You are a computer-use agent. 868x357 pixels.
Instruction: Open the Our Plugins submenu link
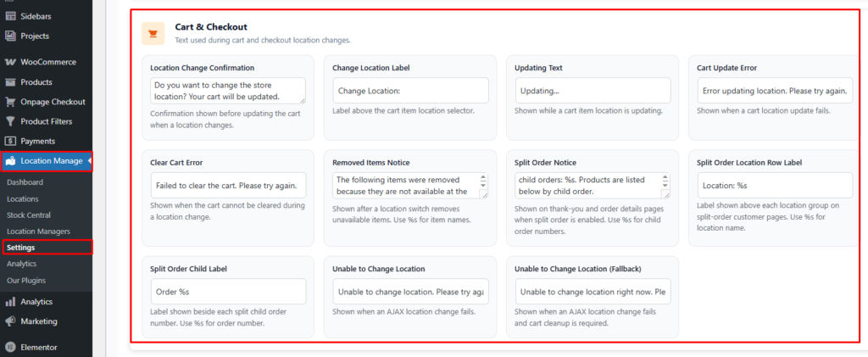click(26, 280)
